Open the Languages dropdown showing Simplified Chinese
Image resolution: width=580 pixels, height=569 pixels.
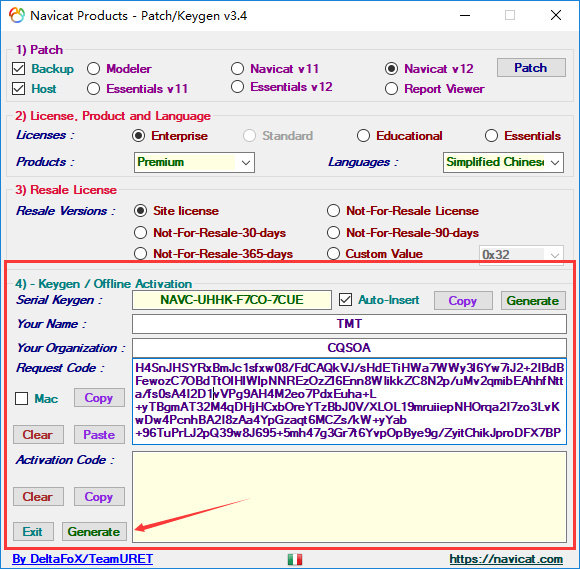[x=503, y=162]
